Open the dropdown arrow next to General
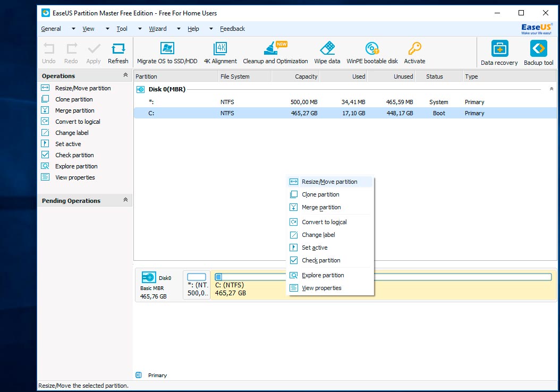The width and height of the screenshot is (560, 392). [x=73, y=29]
